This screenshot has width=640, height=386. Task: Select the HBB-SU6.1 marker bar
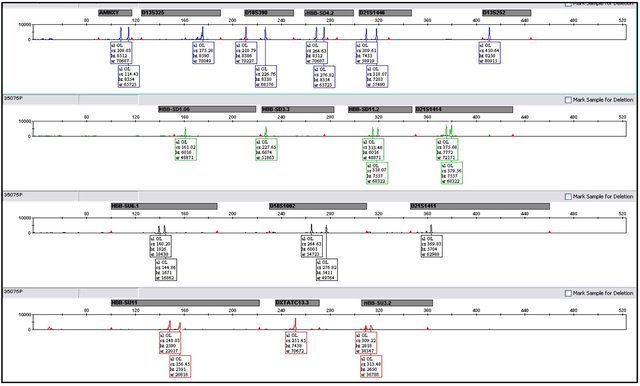pos(164,206)
